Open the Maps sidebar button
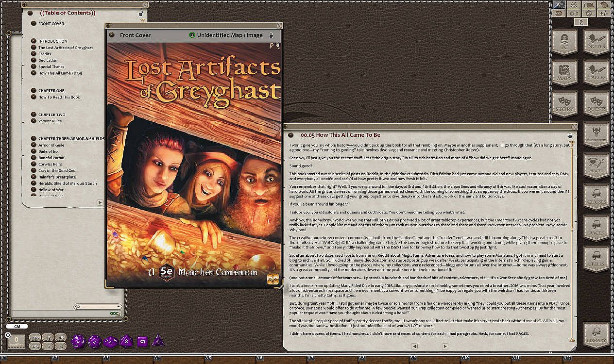This screenshot has width=614, height=364. tap(564, 73)
